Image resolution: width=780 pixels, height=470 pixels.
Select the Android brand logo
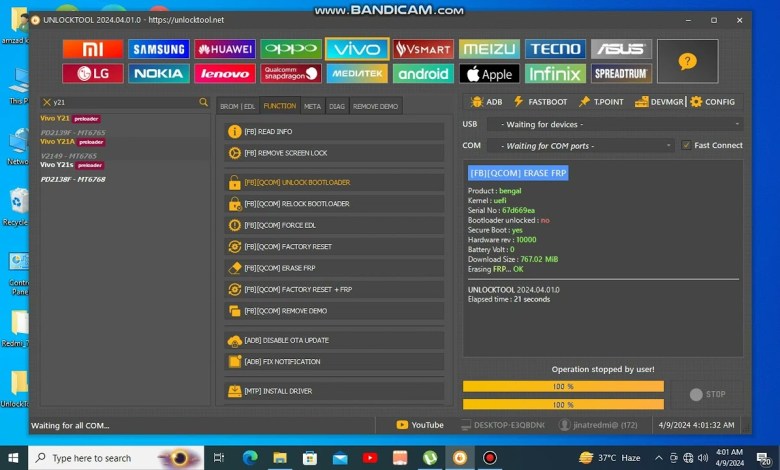click(x=423, y=74)
